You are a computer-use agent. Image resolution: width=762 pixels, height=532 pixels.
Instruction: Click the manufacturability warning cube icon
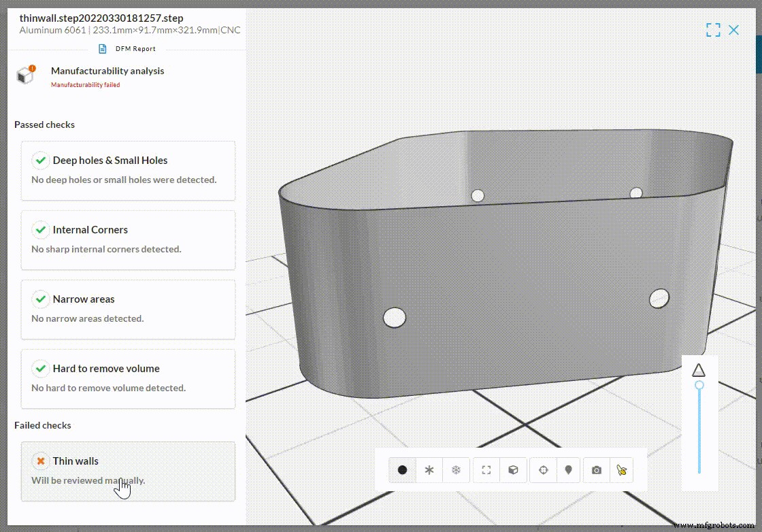[x=25, y=76]
